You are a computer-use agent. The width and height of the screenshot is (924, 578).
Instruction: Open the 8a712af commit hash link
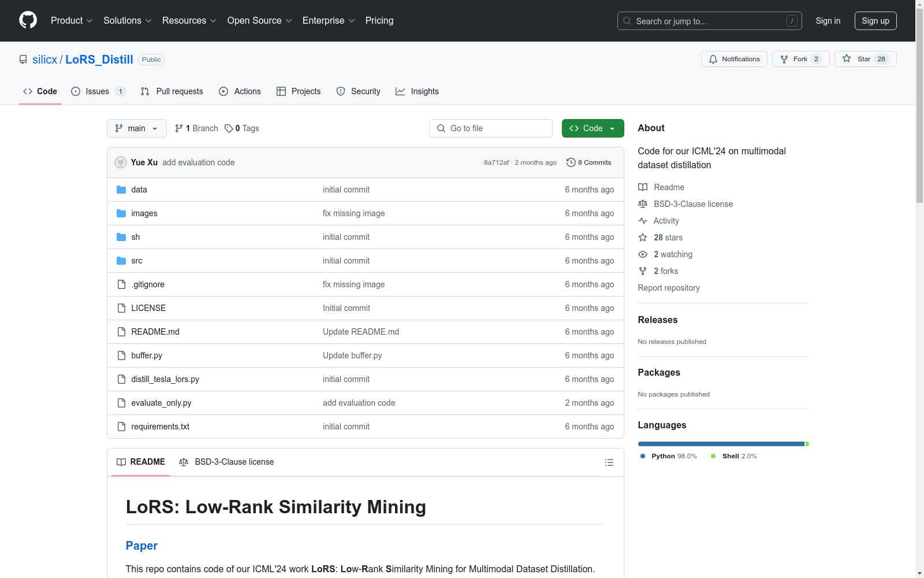497,162
